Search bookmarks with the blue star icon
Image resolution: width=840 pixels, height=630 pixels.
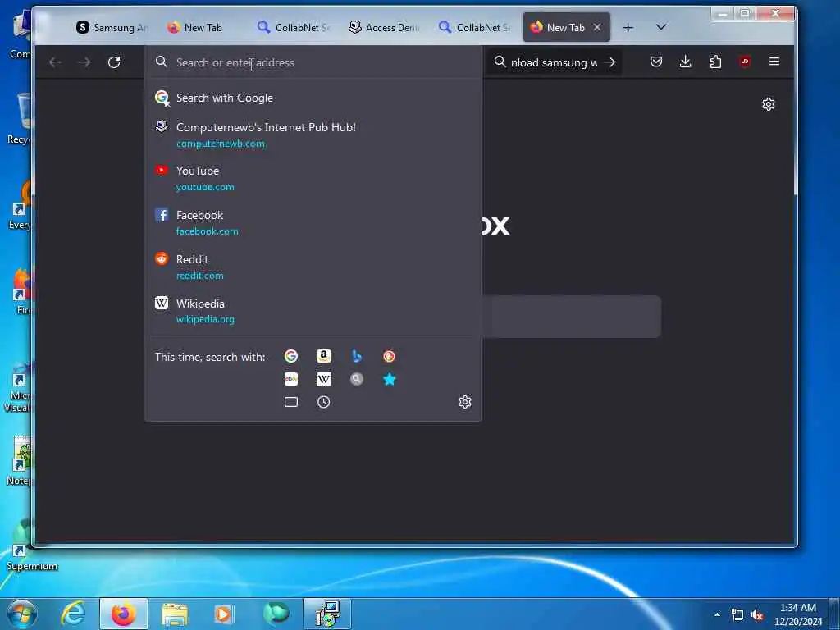coord(390,379)
